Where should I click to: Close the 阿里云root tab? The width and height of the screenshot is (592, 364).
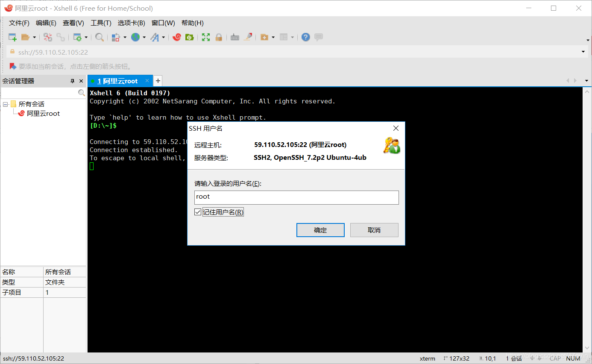[x=147, y=80]
